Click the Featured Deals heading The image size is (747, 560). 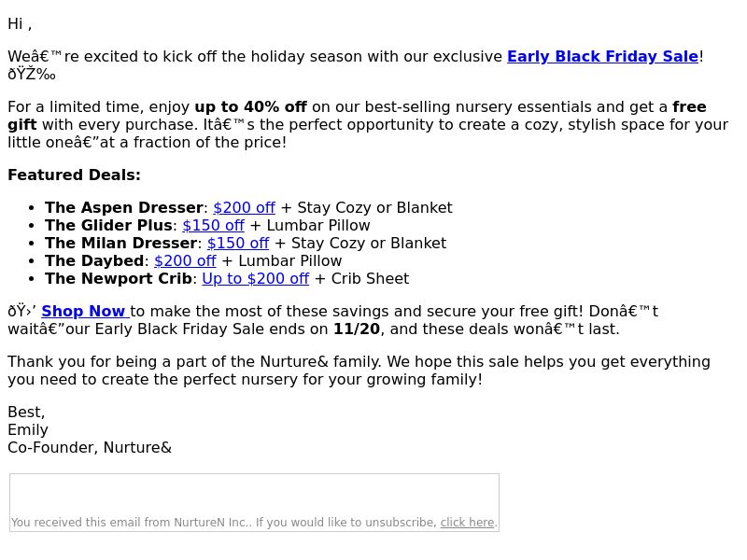(x=75, y=175)
